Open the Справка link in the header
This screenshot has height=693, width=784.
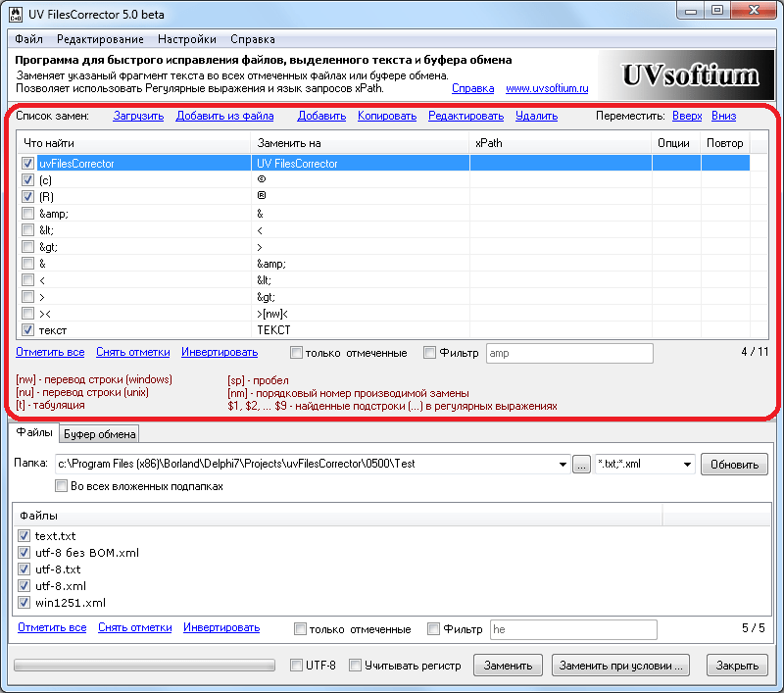(473, 88)
